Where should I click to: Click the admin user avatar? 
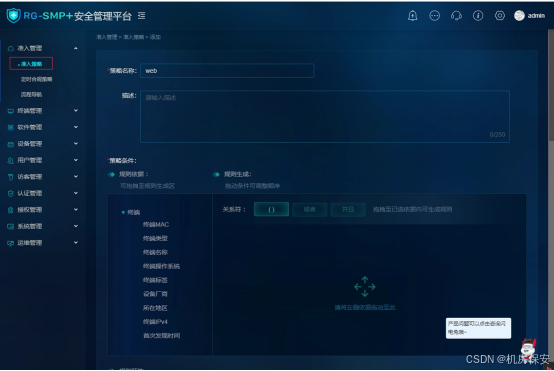[x=519, y=16]
